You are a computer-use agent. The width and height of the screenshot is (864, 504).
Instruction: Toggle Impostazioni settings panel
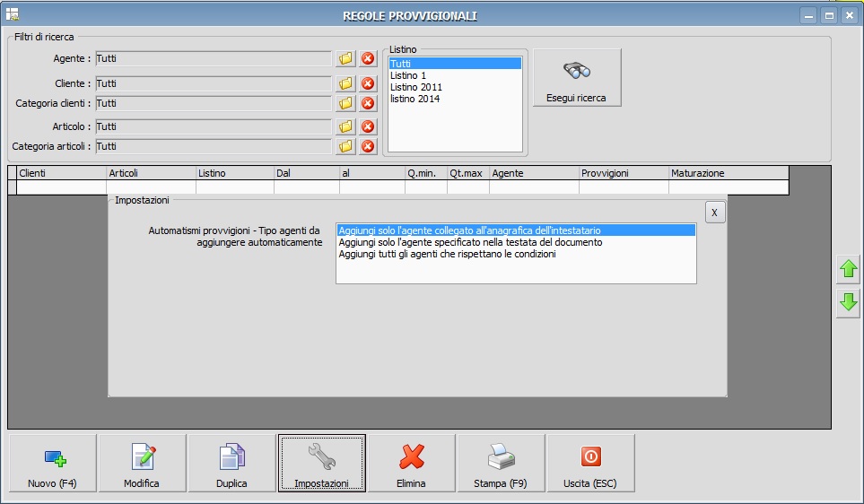coord(322,464)
